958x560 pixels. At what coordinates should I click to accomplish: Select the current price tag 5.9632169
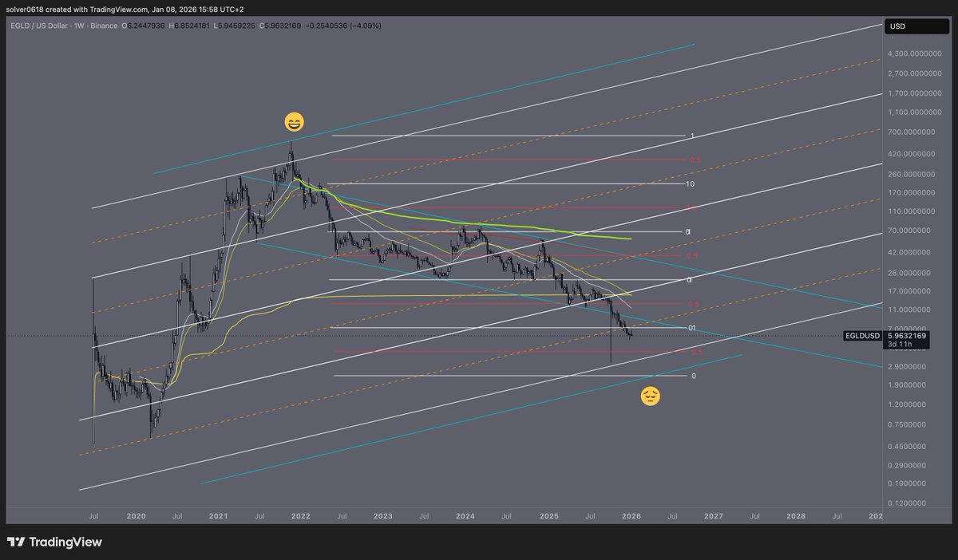pyautogui.click(x=906, y=336)
